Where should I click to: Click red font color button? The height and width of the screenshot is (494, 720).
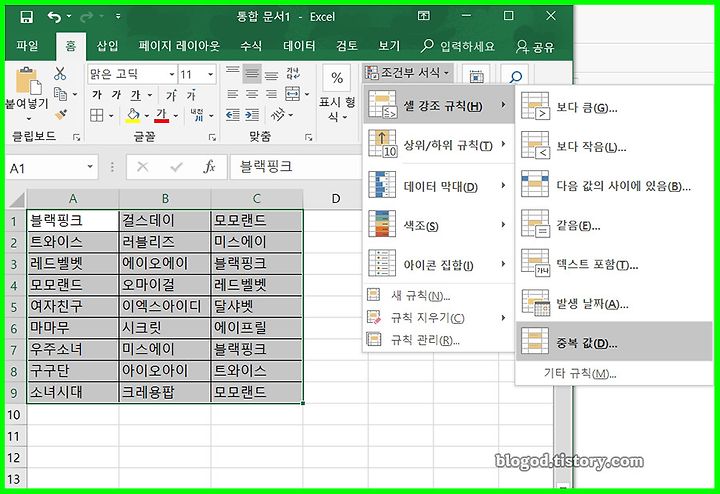161,115
